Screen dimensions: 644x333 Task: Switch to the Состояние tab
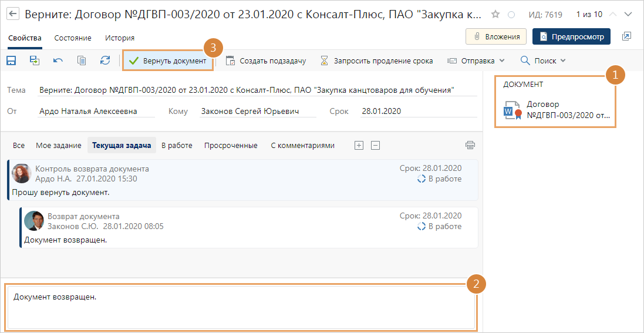[x=73, y=38]
